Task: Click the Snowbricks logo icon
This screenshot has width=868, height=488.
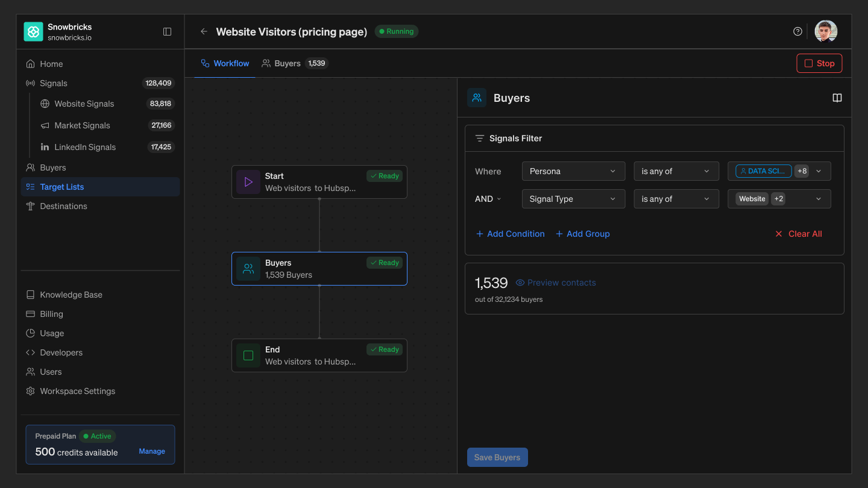Action: (x=33, y=32)
